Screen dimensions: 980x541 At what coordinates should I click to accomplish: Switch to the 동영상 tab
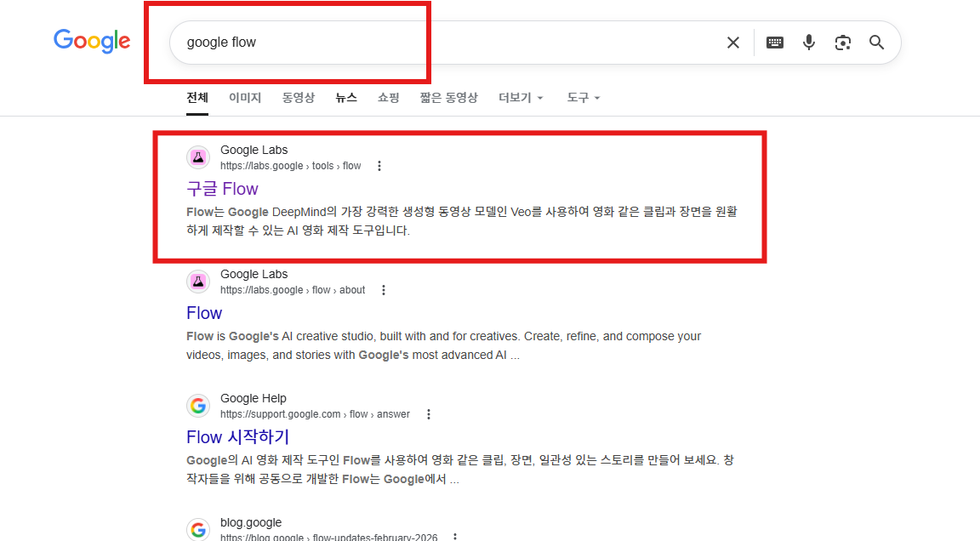click(298, 98)
